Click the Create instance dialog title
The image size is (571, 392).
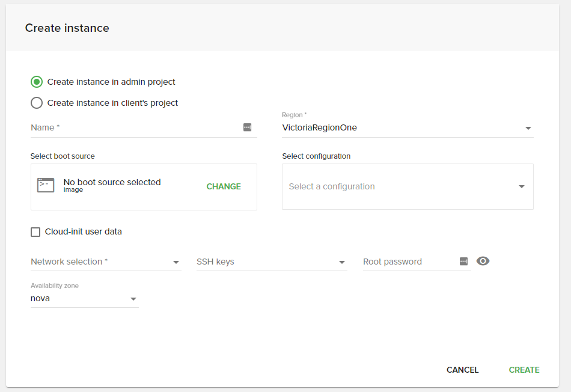67,28
